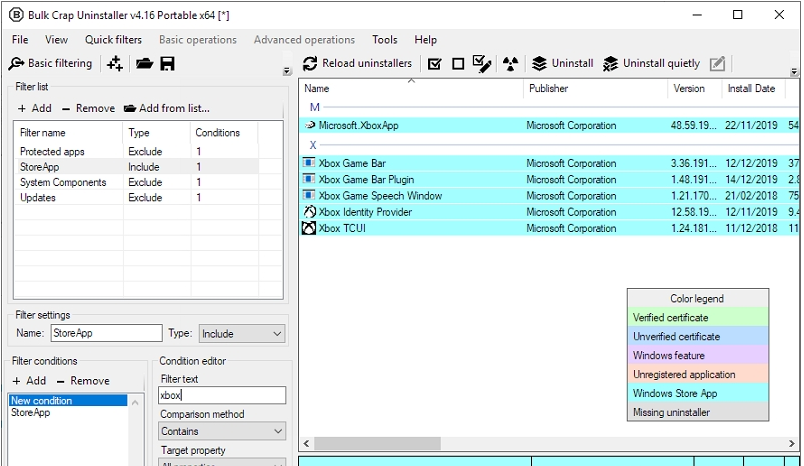Select the Updates filter row
Viewport: 804px width, 466px height.
pos(138,197)
